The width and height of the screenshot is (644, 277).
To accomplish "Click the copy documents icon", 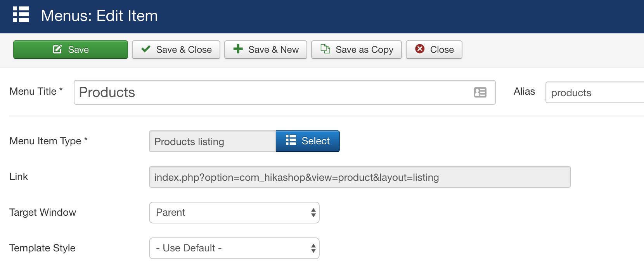I will point(325,49).
